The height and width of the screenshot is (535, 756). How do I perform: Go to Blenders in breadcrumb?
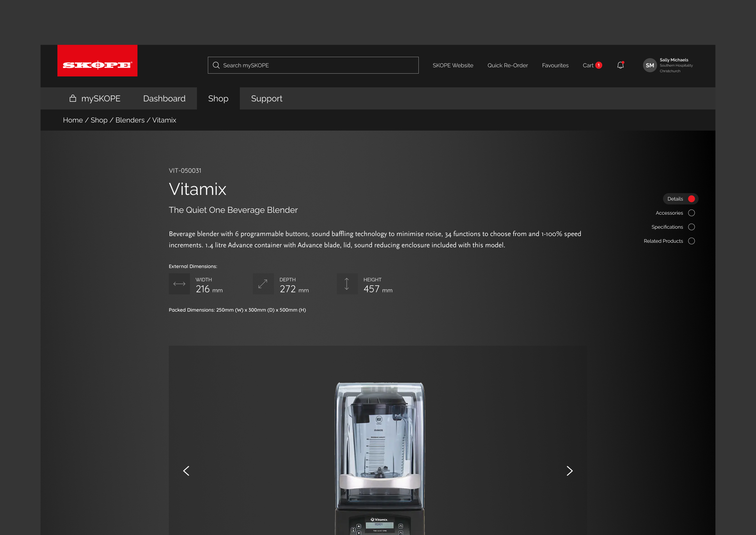(130, 120)
